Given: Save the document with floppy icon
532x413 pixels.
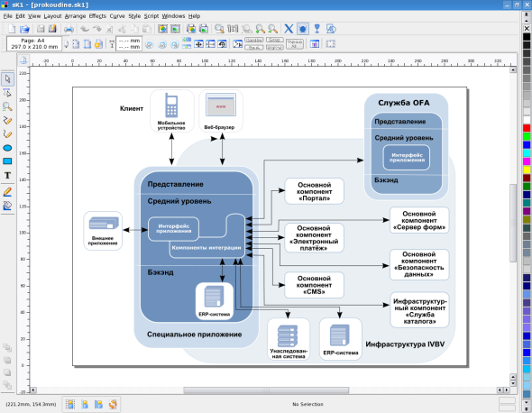Looking at the screenshot, I should pyautogui.click(x=41, y=29).
